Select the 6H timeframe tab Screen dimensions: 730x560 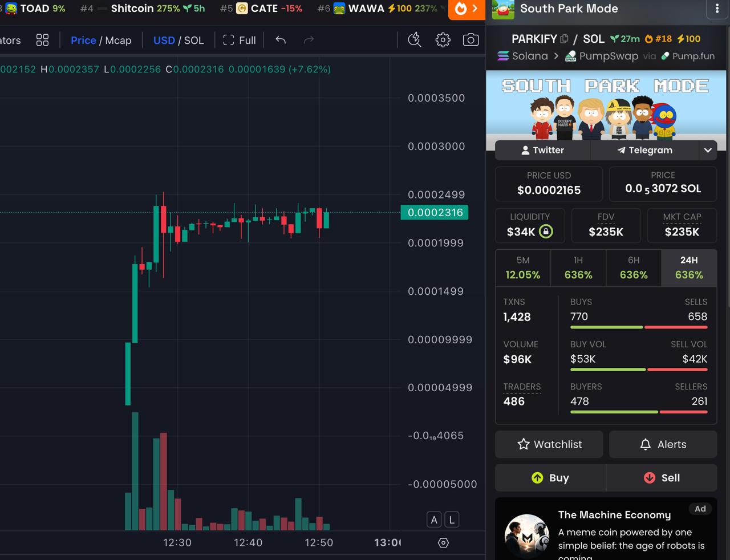(634, 268)
